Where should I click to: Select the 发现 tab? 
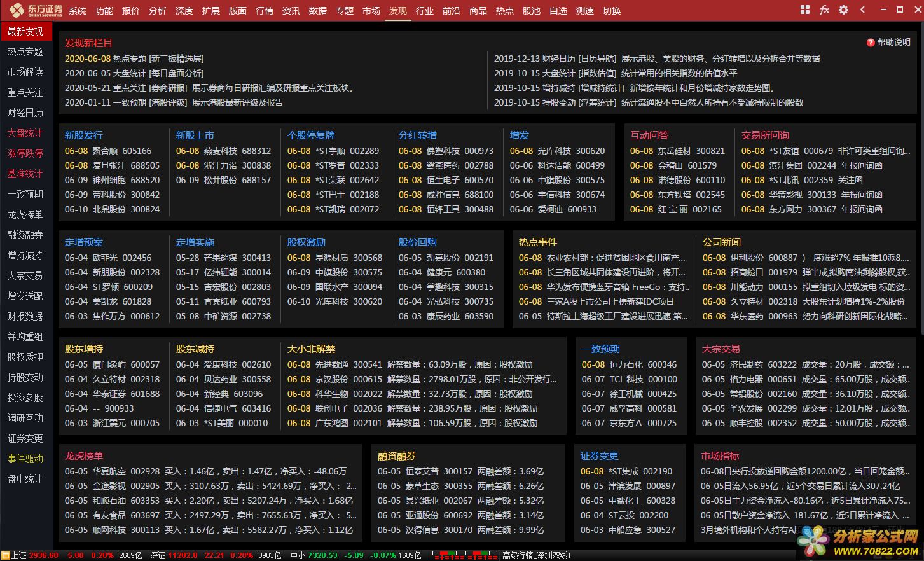398,11
